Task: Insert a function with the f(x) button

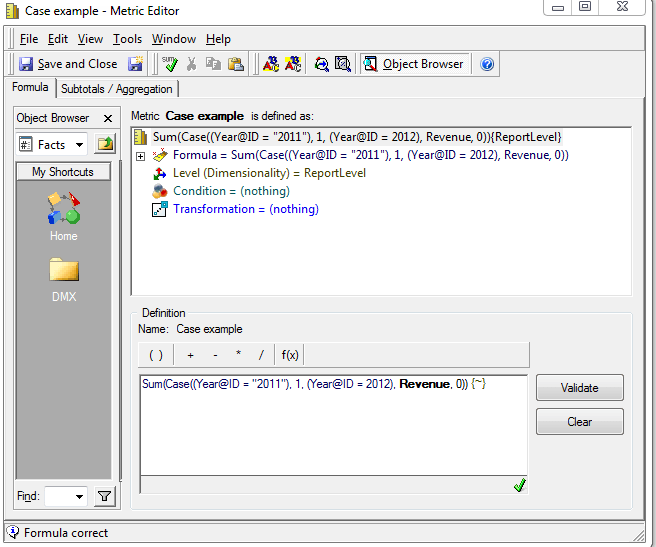Action: tap(290, 355)
